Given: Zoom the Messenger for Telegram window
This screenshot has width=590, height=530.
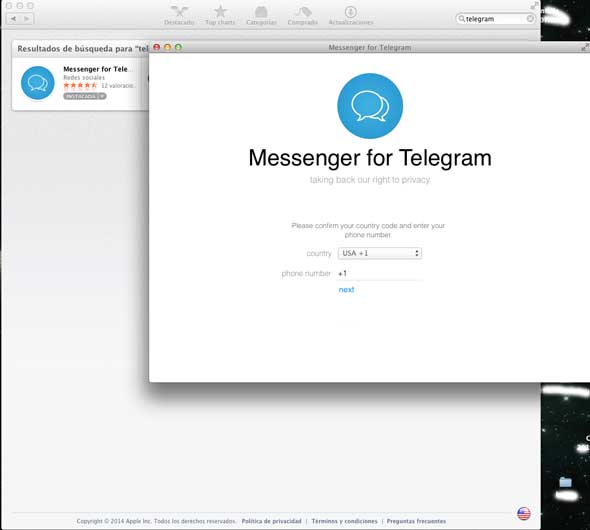Looking at the screenshot, I should coord(178,47).
